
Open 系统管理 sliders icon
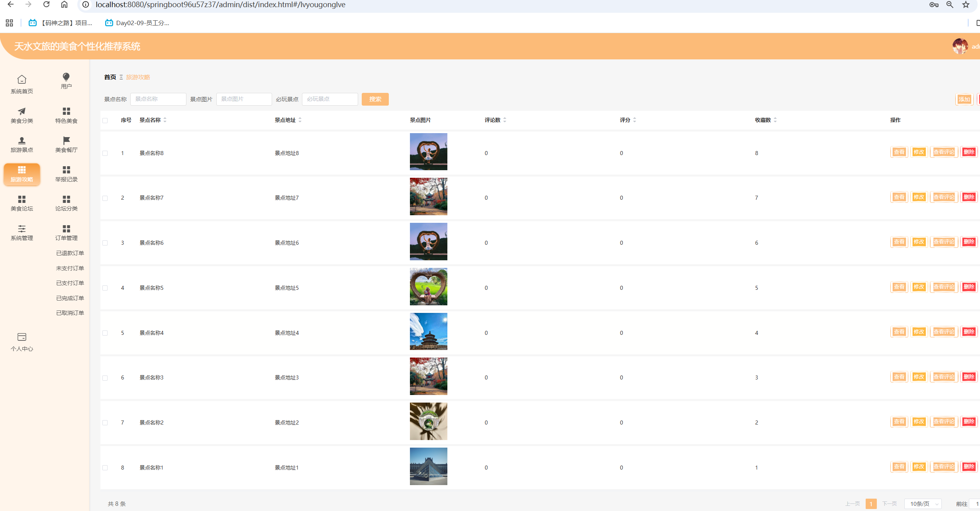tap(22, 229)
